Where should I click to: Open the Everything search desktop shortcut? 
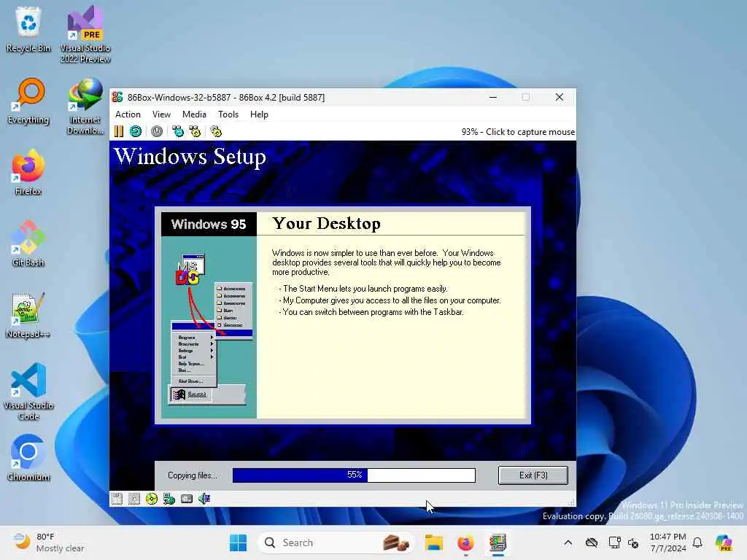tap(28, 101)
